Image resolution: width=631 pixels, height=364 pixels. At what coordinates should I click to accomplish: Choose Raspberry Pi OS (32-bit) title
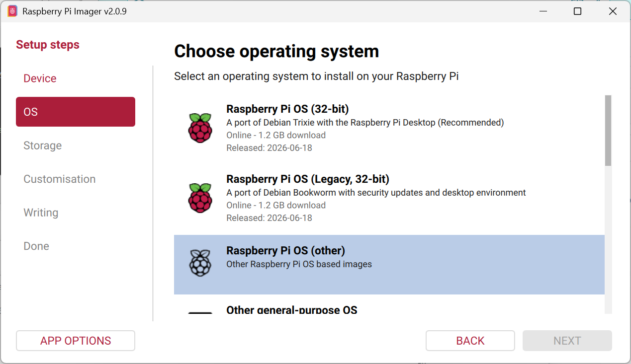[287, 109]
